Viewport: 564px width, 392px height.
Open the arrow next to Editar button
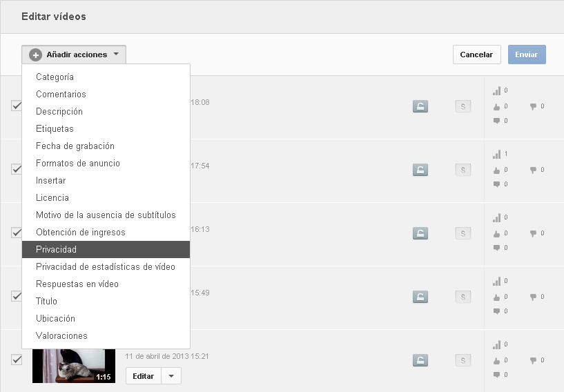pos(171,376)
